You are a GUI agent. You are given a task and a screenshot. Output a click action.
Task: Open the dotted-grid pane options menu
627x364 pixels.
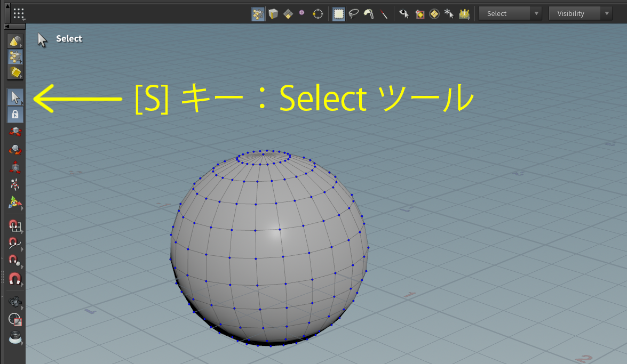(19, 13)
